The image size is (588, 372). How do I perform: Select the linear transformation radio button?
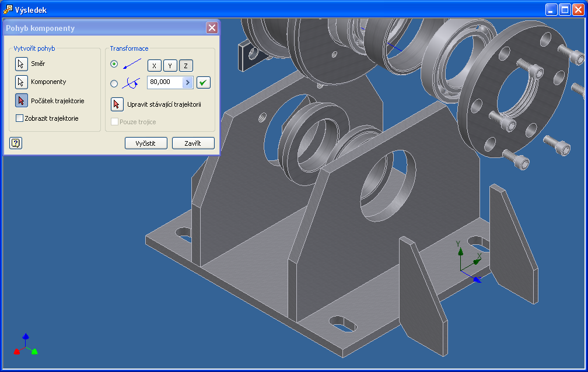[114, 64]
